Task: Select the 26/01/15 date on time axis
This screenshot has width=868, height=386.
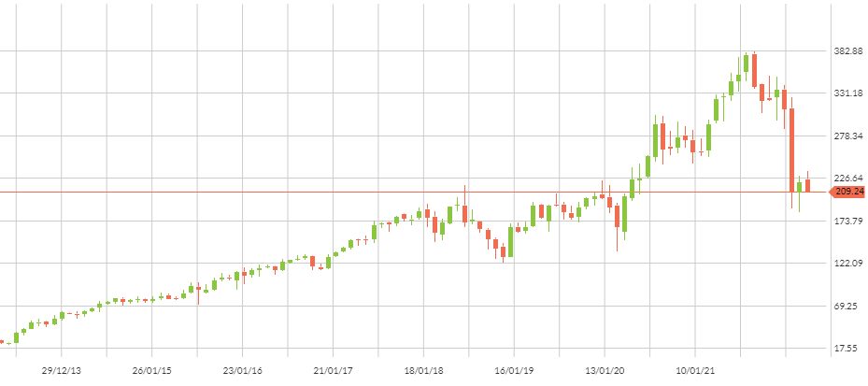Action: (x=151, y=371)
